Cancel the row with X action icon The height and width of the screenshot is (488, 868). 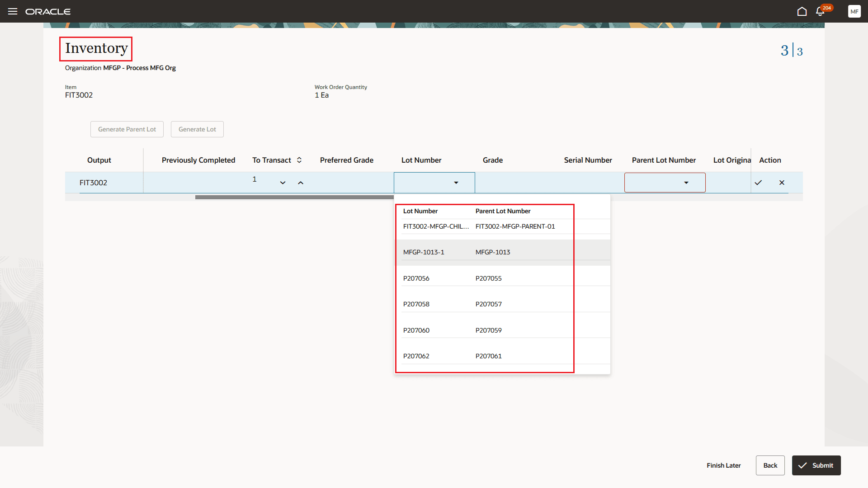(782, 183)
